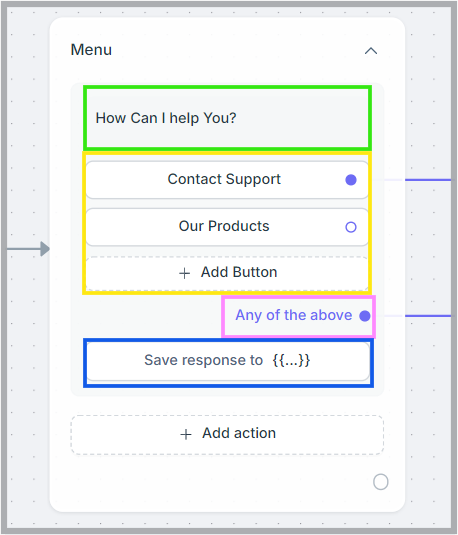The width and height of the screenshot is (458, 535).
Task: Click the Contact Support filled connector dot
Action: (351, 180)
